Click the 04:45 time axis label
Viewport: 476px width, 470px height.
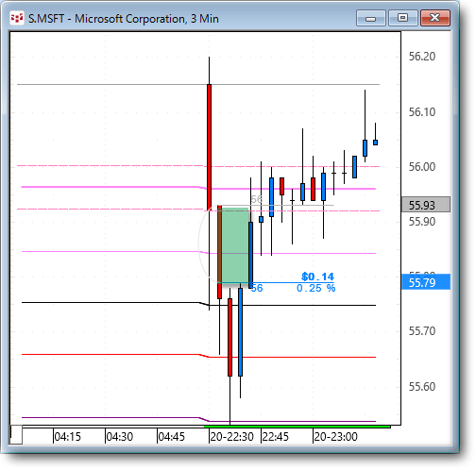click(171, 437)
